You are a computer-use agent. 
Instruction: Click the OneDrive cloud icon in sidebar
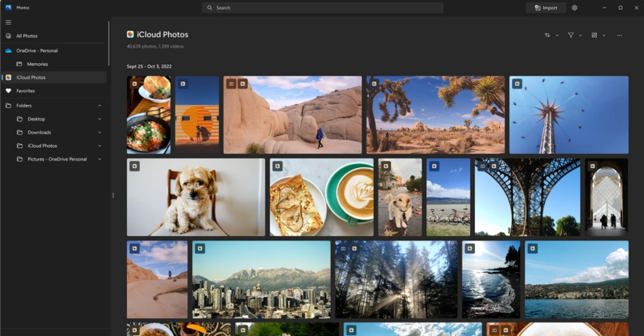point(8,51)
